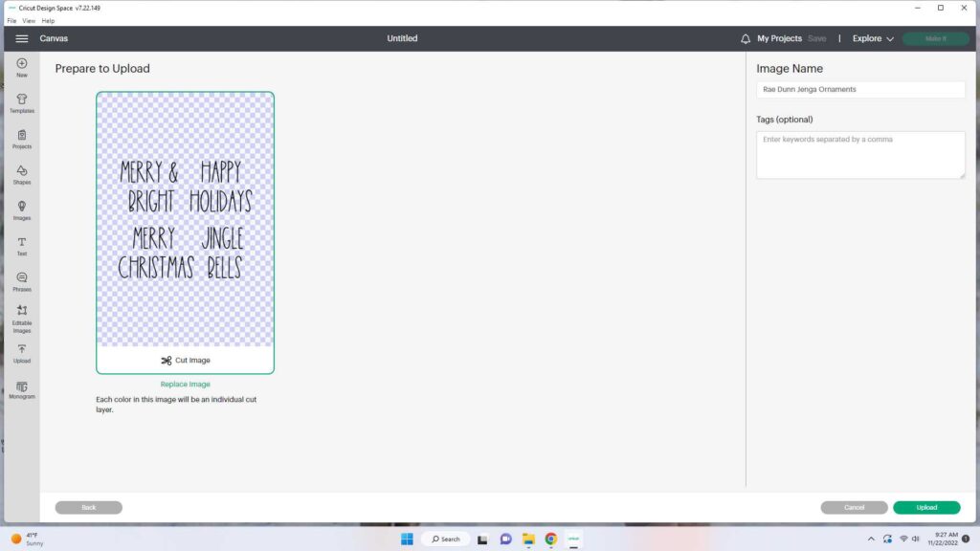Image resolution: width=980 pixels, height=551 pixels.
Task: Open the notifications bell
Action: pos(745,38)
